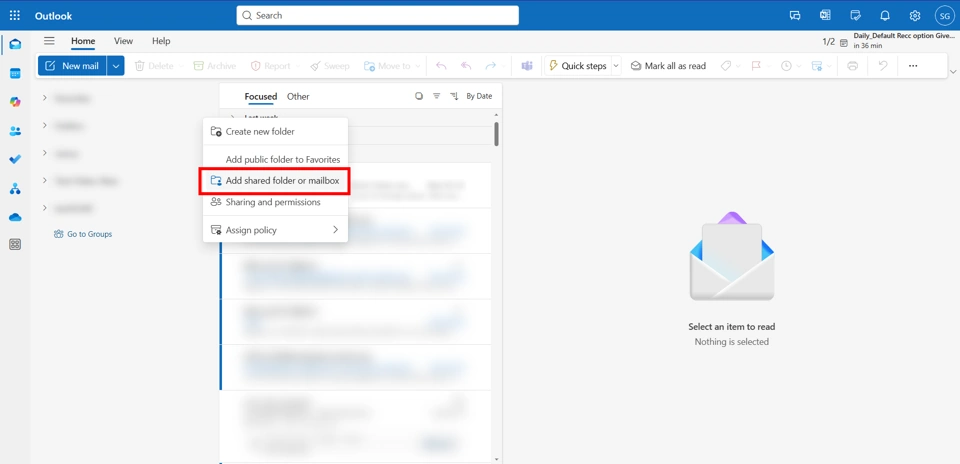The image size is (960, 464).
Task: Click the Delete button
Action: 154,65
